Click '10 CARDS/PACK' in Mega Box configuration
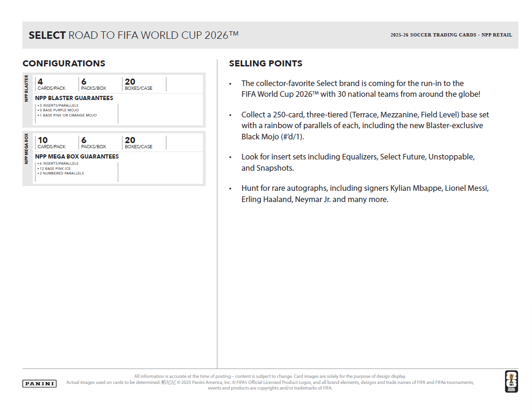This screenshot has width=532, height=412. [51, 143]
